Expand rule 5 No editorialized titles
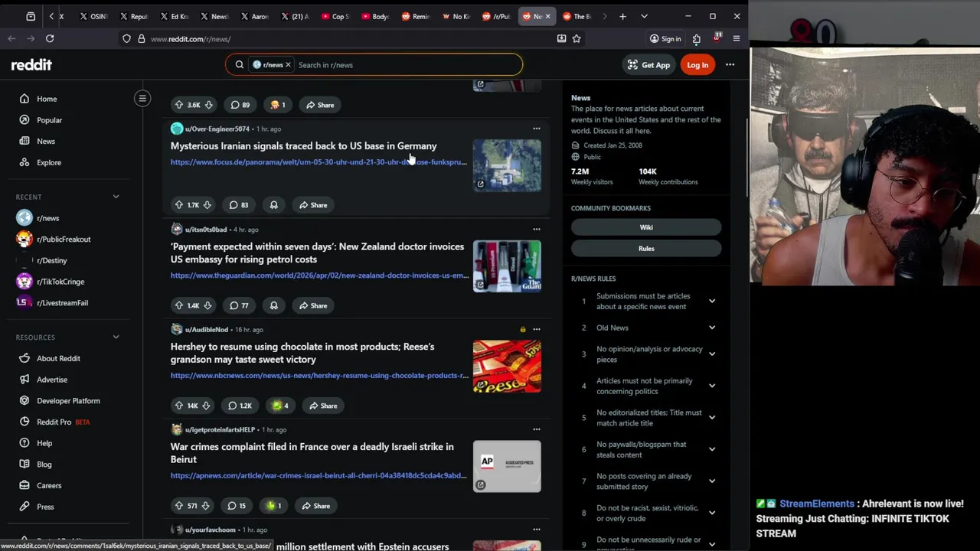The image size is (980, 551). pos(711,418)
